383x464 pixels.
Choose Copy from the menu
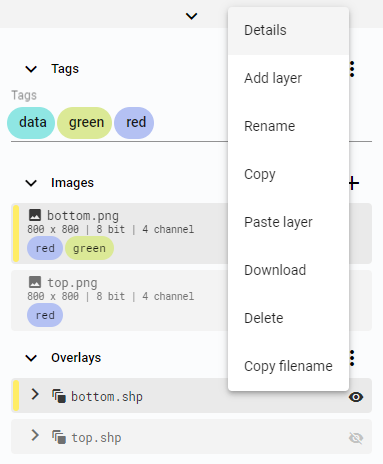coord(288,174)
